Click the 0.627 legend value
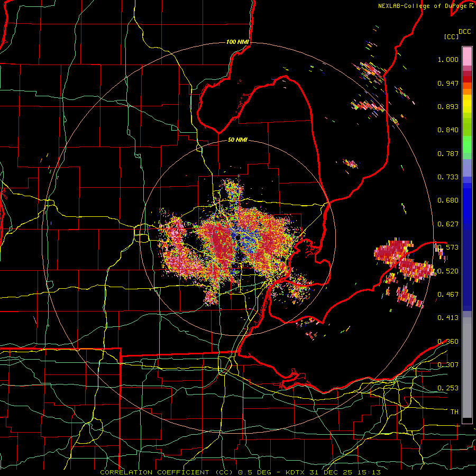 [448, 224]
